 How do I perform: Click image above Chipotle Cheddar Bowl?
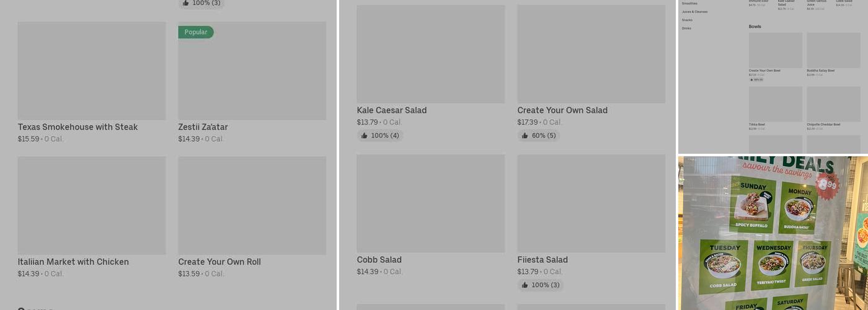click(833, 104)
